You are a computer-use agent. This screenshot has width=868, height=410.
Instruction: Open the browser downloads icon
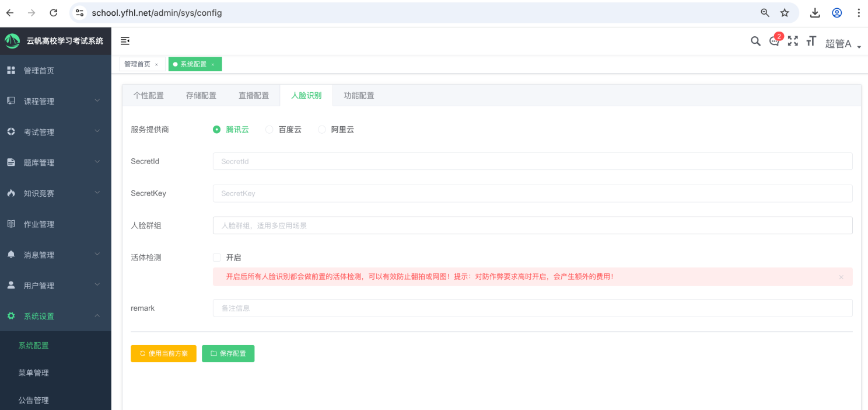pyautogui.click(x=815, y=13)
